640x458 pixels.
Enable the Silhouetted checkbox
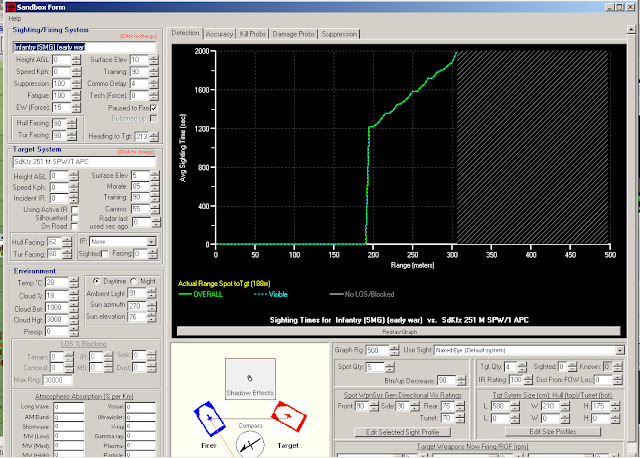point(74,218)
